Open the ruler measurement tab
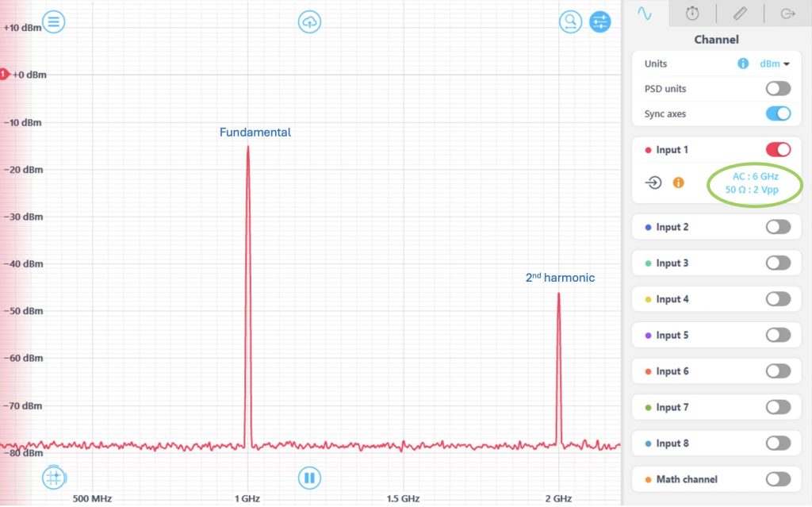The image size is (812, 507). tap(739, 13)
